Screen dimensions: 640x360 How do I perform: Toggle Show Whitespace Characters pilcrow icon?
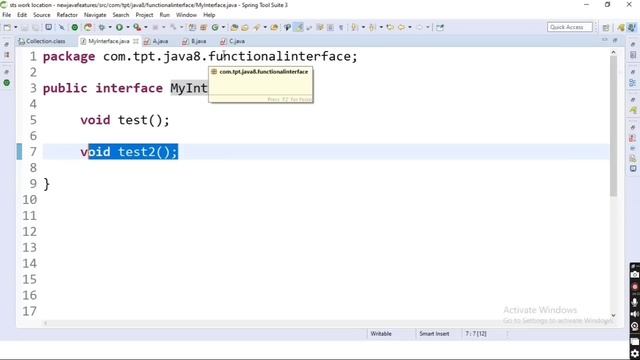pyautogui.click(x=341, y=27)
